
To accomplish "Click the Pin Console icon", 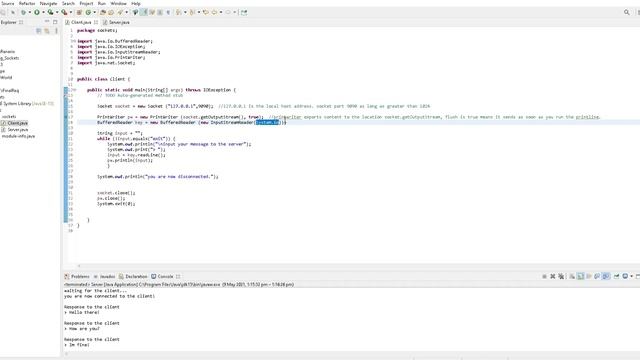I will (x=616, y=276).
